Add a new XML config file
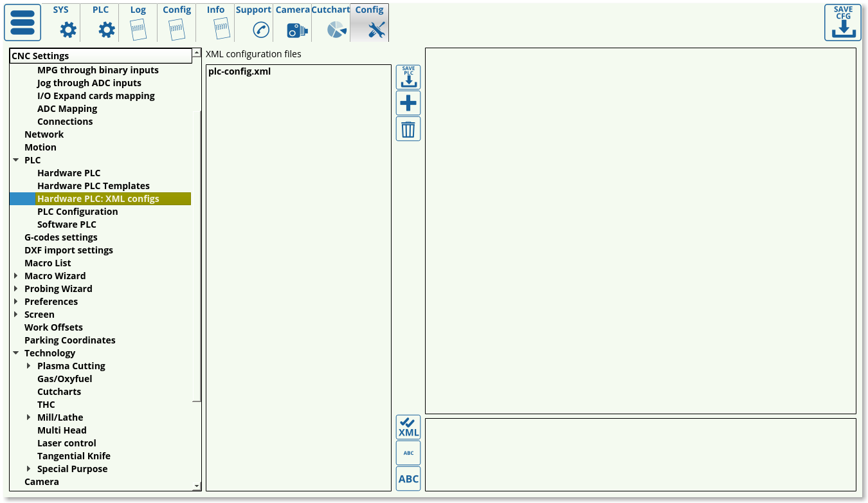Image resolution: width=868 pixels, height=503 pixels. point(408,103)
